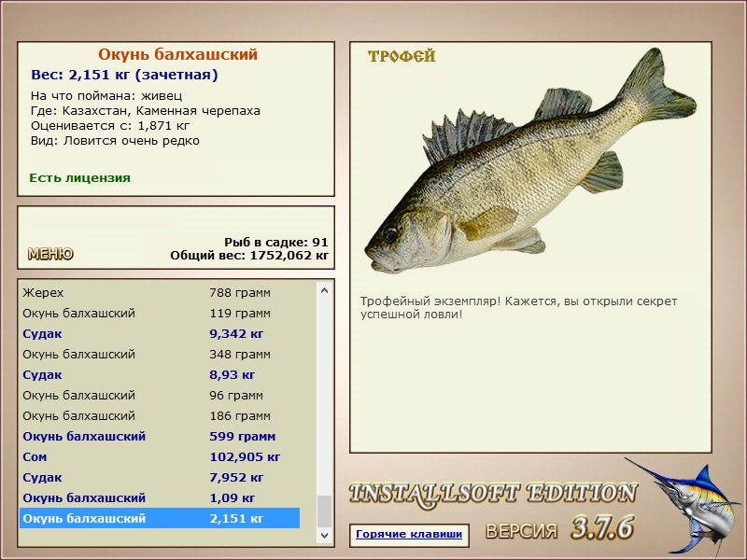This screenshot has width=747, height=560.
Task: Pick Окунь балхашский 599 грамм entry
Action: coord(160,436)
